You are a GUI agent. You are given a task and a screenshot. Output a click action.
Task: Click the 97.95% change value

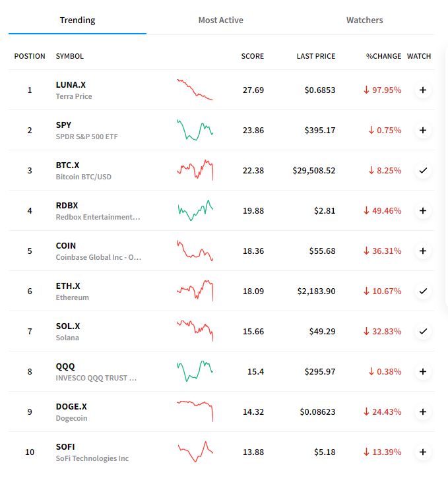pos(383,90)
